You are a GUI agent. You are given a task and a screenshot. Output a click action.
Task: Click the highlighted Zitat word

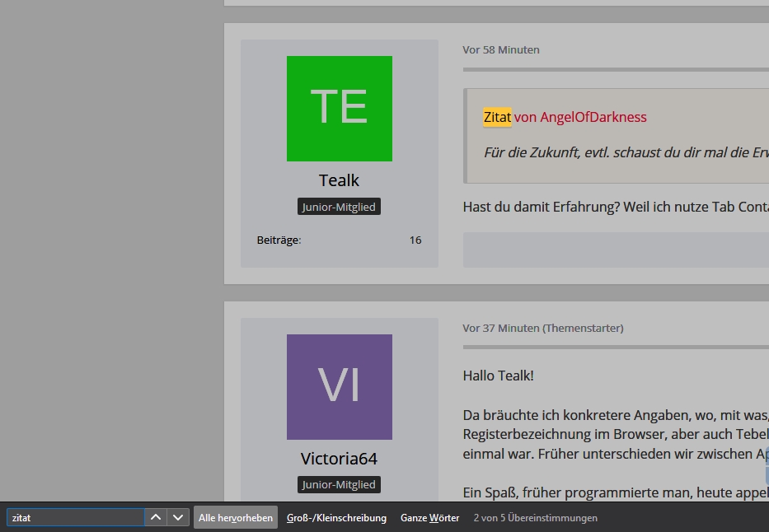pyautogui.click(x=497, y=117)
